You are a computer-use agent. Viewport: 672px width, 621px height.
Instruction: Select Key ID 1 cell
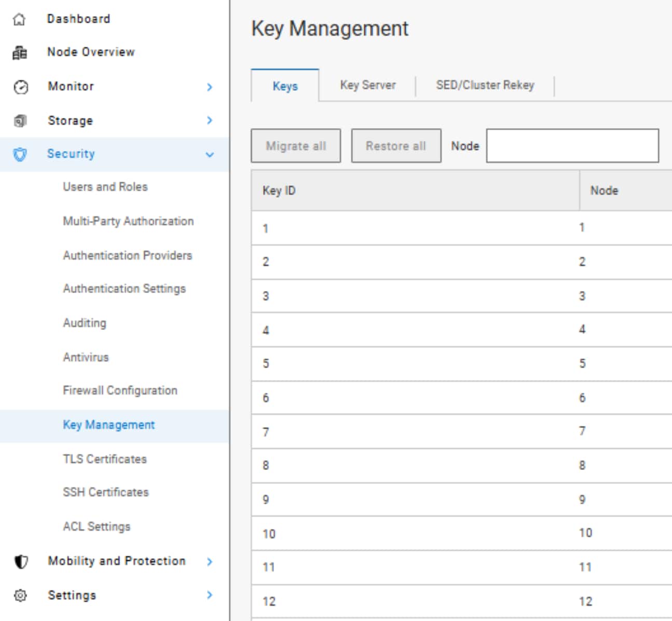click(415, 228)
